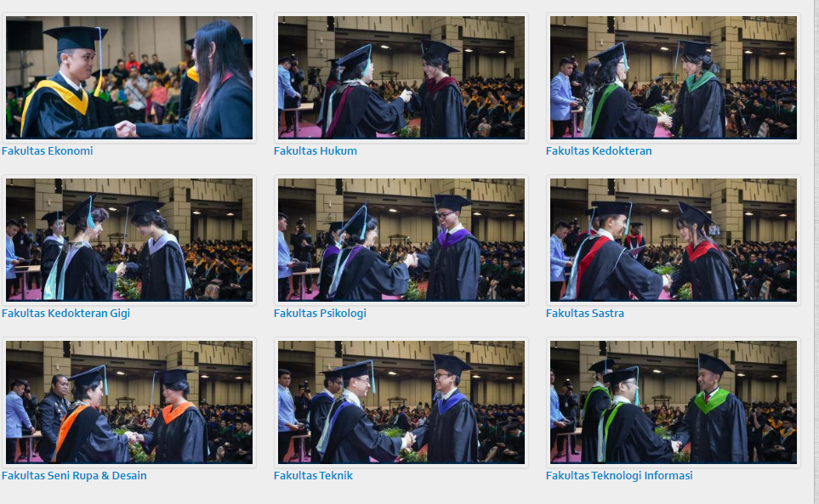
Task: Open the Fakultas Psikologi photo thumbnail
Action: 401,240
